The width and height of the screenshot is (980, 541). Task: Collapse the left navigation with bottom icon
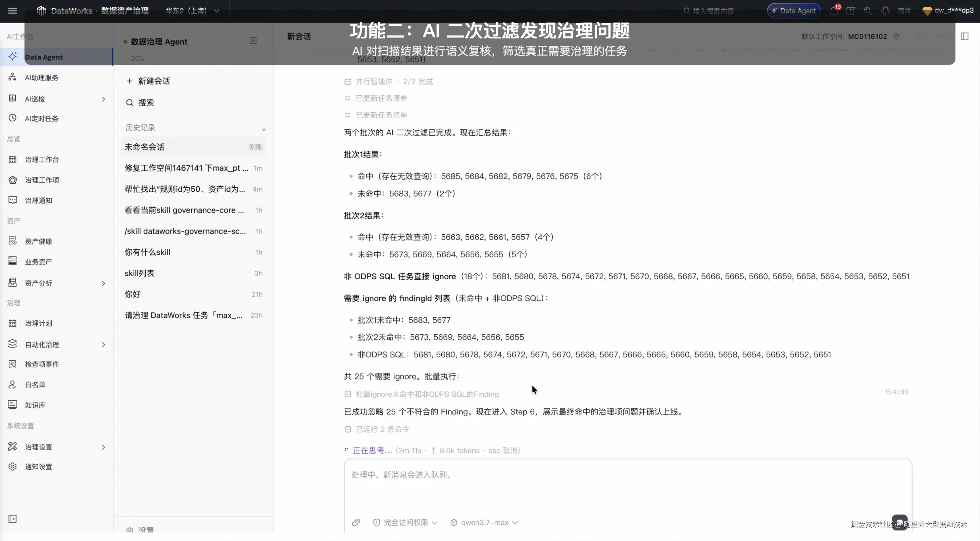[13, 519]
